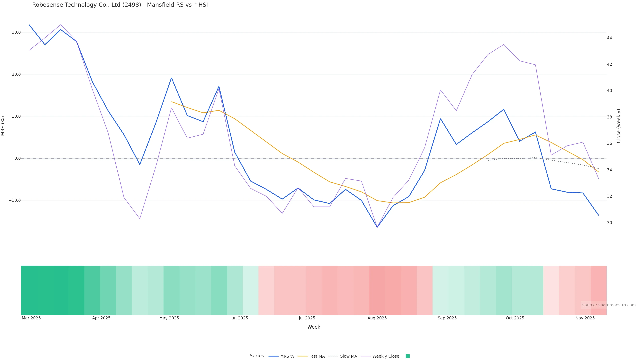Select the 30 right axis tick label
644x362 pixels.
609,223
